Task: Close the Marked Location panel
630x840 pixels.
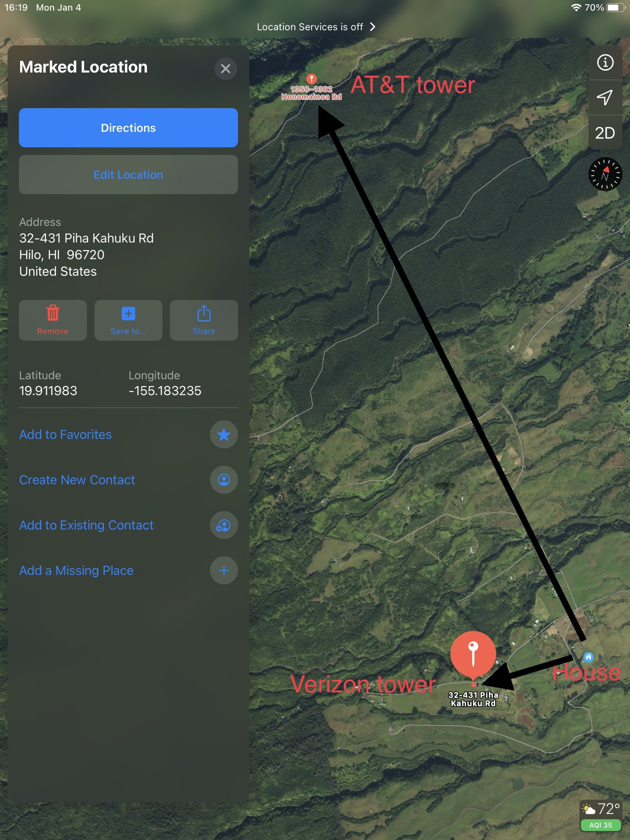Action: coord(225,69)
